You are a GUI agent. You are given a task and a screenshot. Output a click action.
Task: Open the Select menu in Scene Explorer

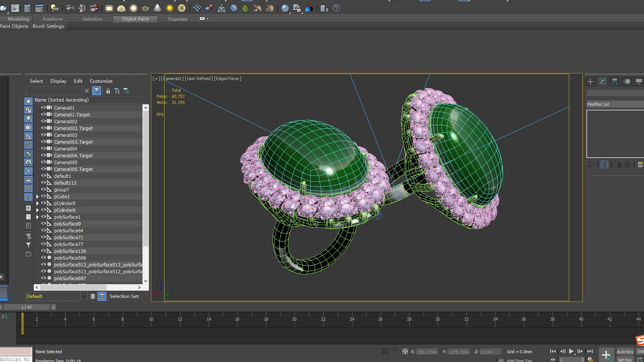tap(36, 81)
